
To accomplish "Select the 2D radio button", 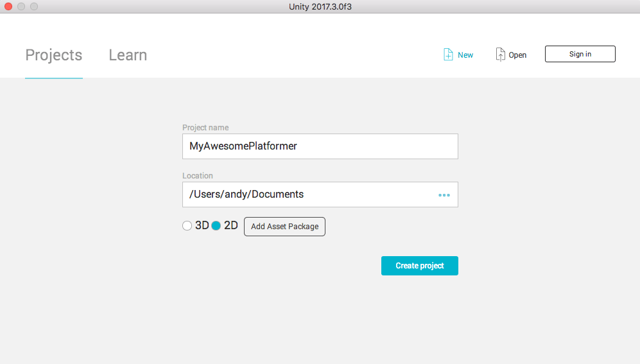I will [216, 226].
